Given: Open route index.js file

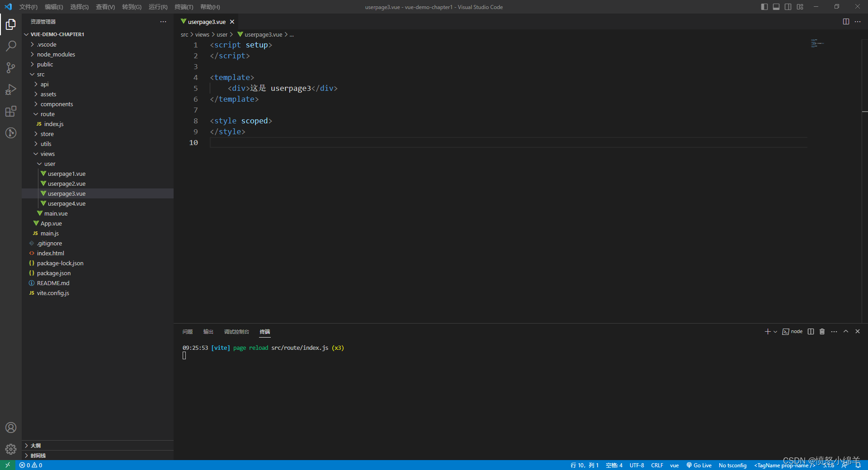Looking at the screenshot, I should 98,124.
